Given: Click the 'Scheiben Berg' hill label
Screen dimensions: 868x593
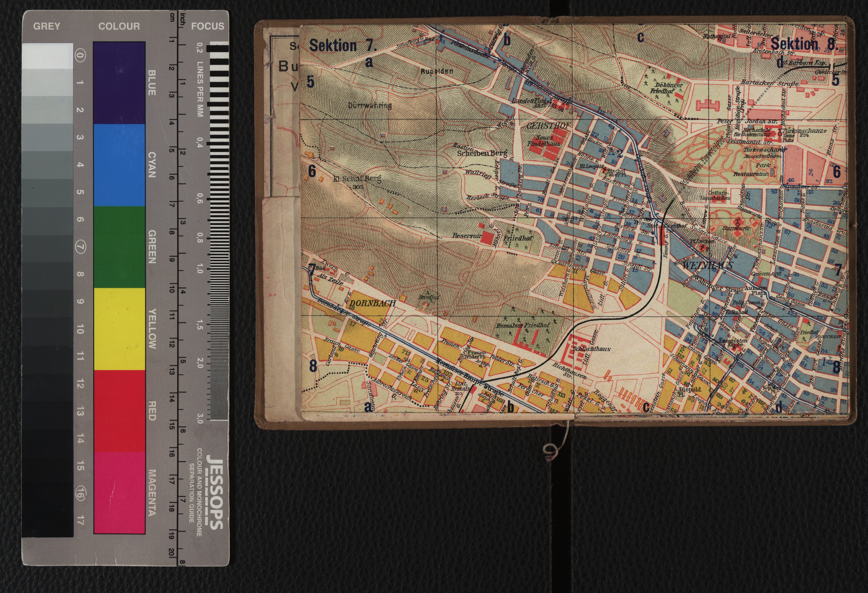Looking at the screenshot, I should (x=482, y=153).
